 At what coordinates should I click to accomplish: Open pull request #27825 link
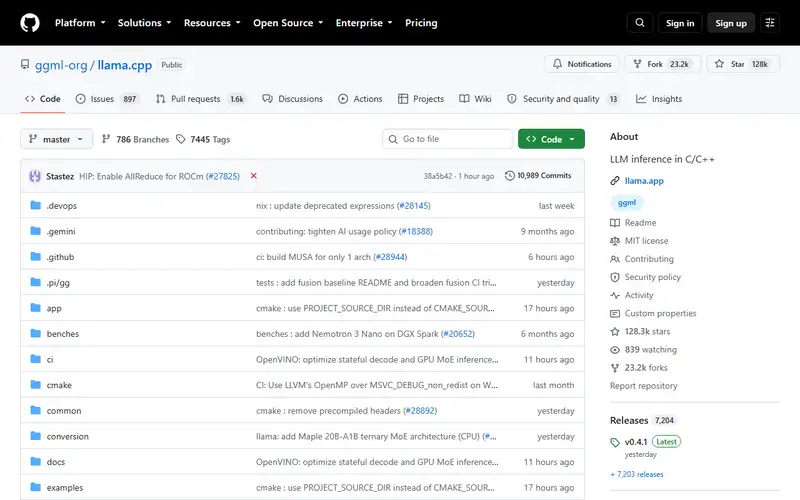click(222, 176)
